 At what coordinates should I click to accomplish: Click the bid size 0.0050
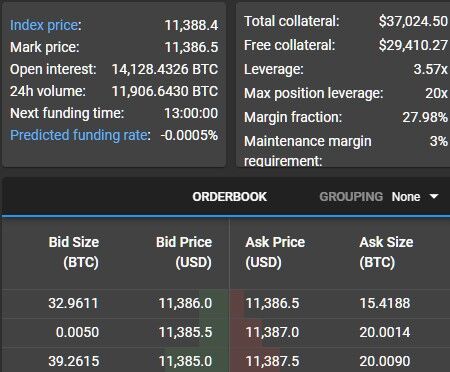pos(77,332)
